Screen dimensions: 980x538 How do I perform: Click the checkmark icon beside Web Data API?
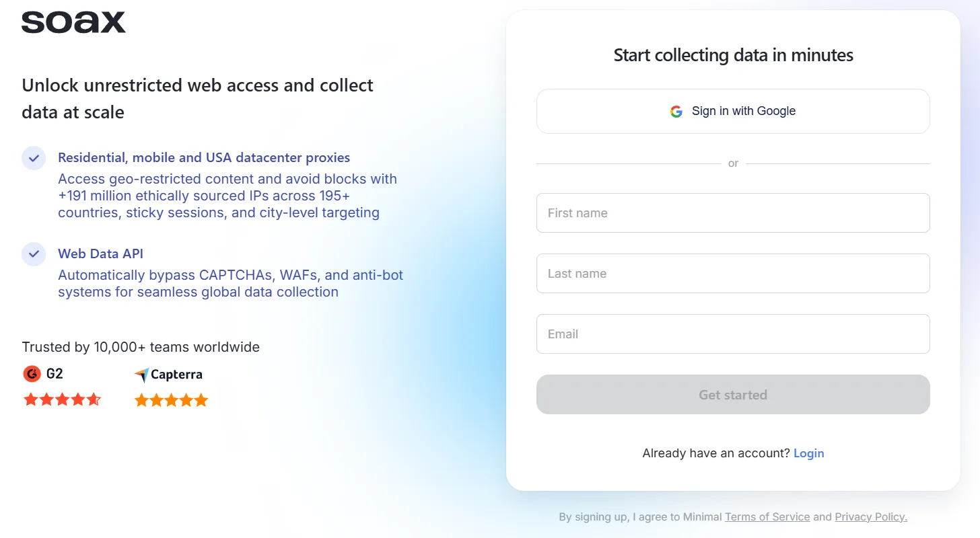tap(34, 254)
